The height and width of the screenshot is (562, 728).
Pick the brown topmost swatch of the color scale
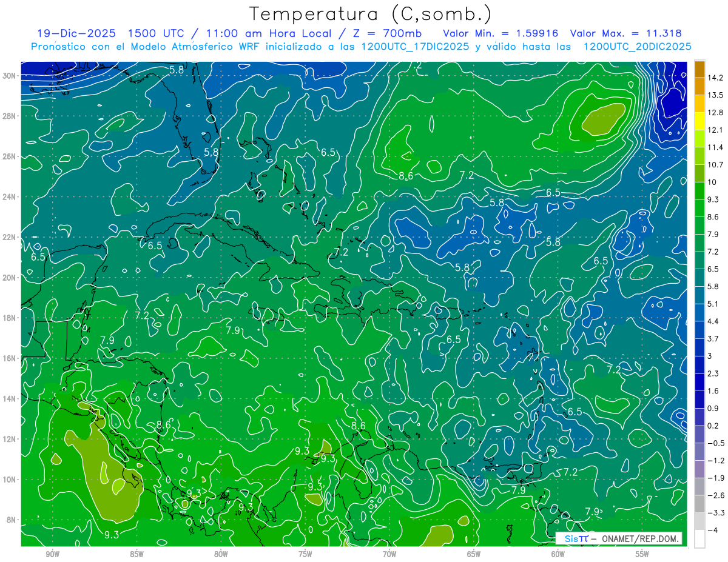[x=699, y=69]
